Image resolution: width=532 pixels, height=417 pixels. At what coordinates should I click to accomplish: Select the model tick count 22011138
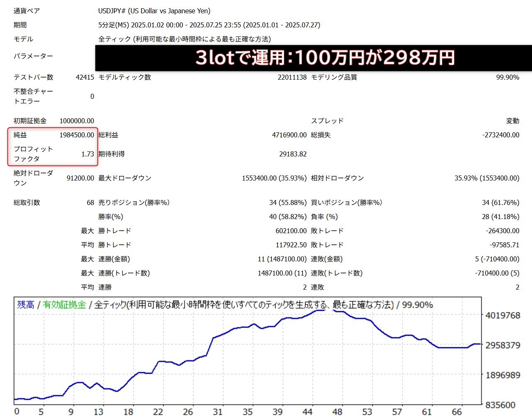click(292, 77)
